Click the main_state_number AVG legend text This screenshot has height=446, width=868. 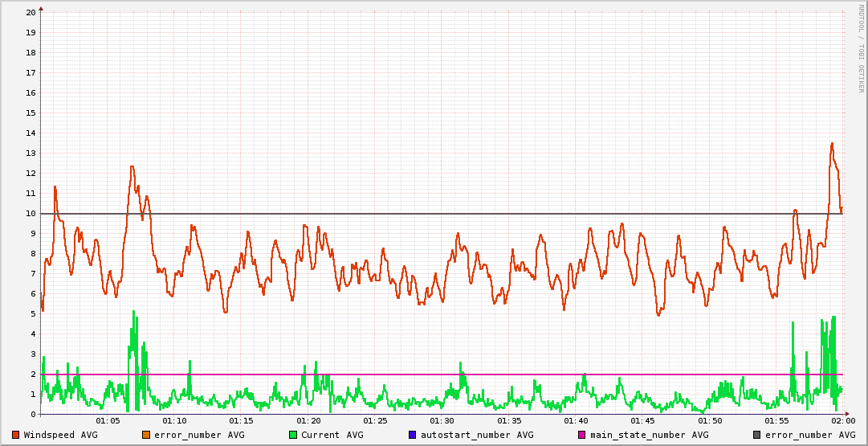[649, 435]
